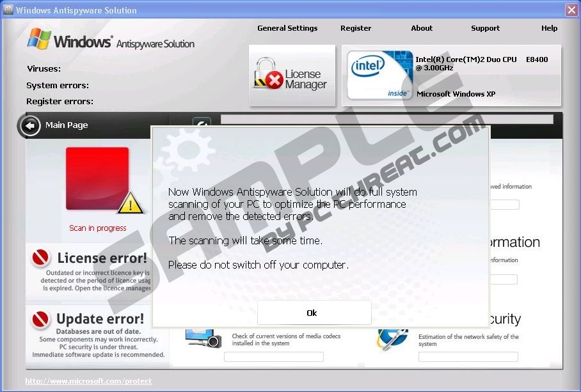Open the License Manager panel
581x392 pixels.
292,75
